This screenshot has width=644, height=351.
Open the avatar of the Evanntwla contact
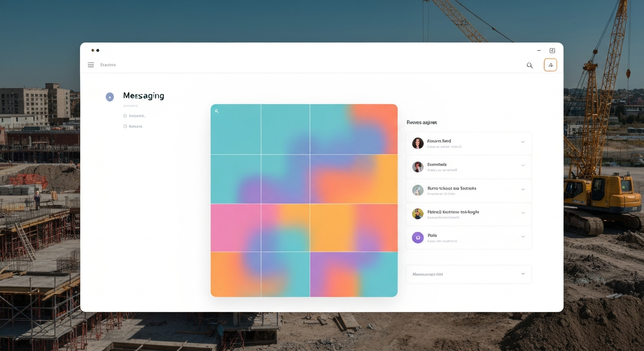418,167
